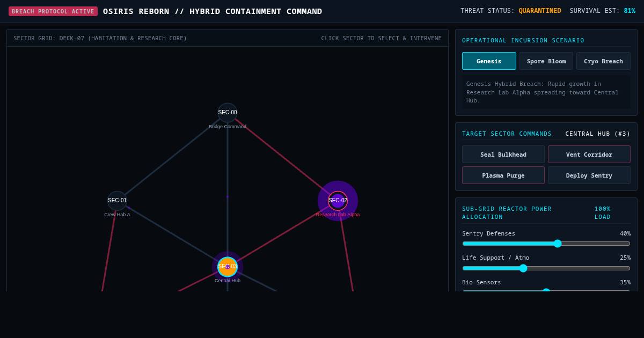Select the SEC-00 Bridge Command node

click(228, 113)
